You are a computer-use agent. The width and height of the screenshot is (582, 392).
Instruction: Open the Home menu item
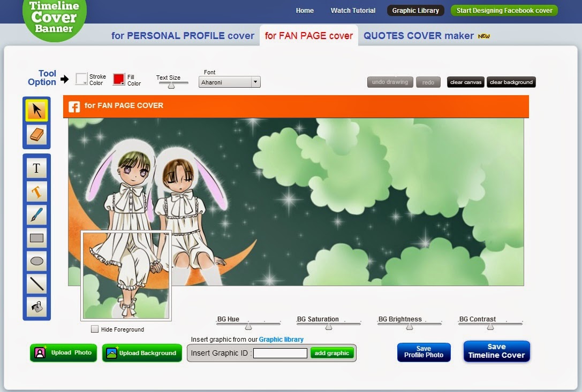pyautogui.click(x=305, y=10)
